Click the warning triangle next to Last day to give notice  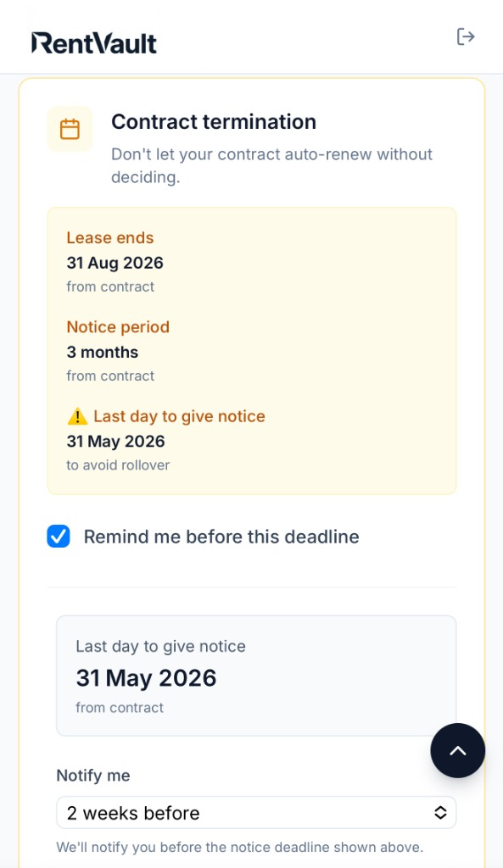77,415
